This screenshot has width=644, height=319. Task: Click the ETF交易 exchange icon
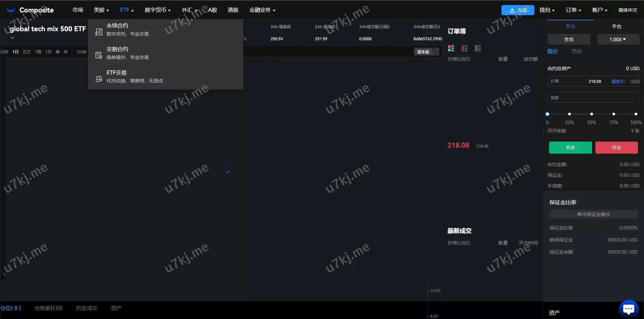[99, 79]
